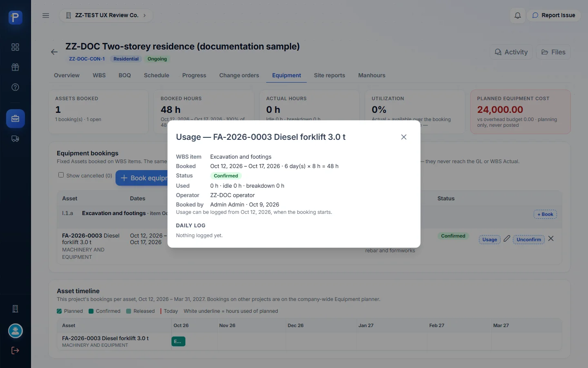This screenshot has width=588, height=368.
Task: Click ZZ-DOC operator text in dialog
Action: pyautogui.click(x=232, y=195)
